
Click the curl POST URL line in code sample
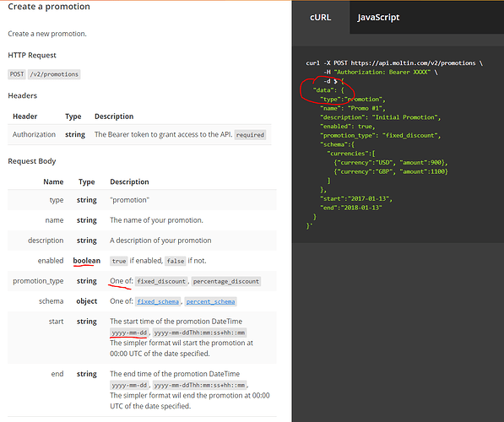tap(394, 63)
